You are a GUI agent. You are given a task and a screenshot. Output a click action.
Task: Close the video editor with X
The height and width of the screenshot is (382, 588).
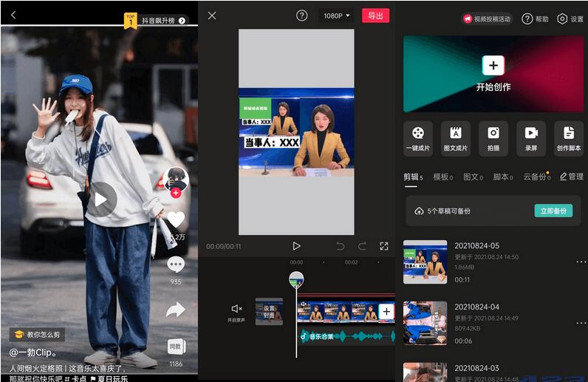pos(212,16)
